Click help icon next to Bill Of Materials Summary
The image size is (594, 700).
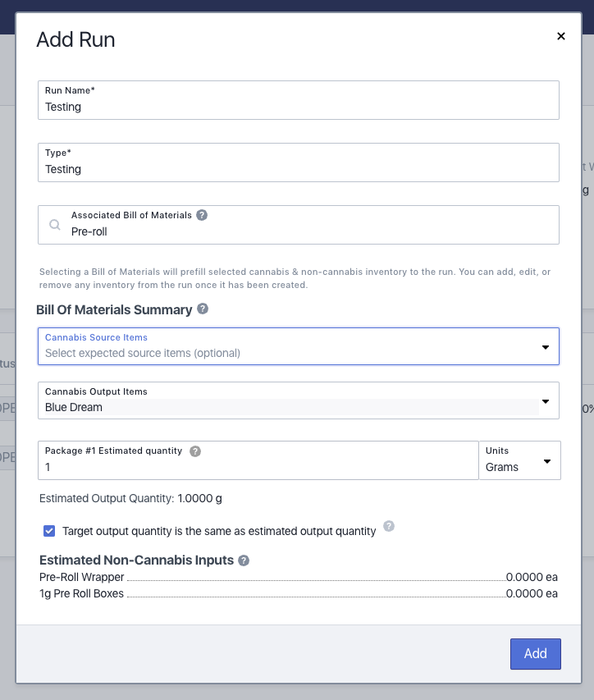203,309
